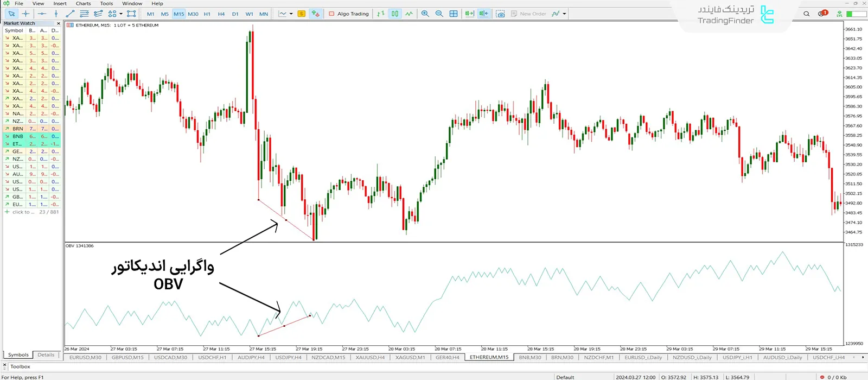Expand the shapes objects dropdown
The image size is (868, 380).
coord(121,14)
